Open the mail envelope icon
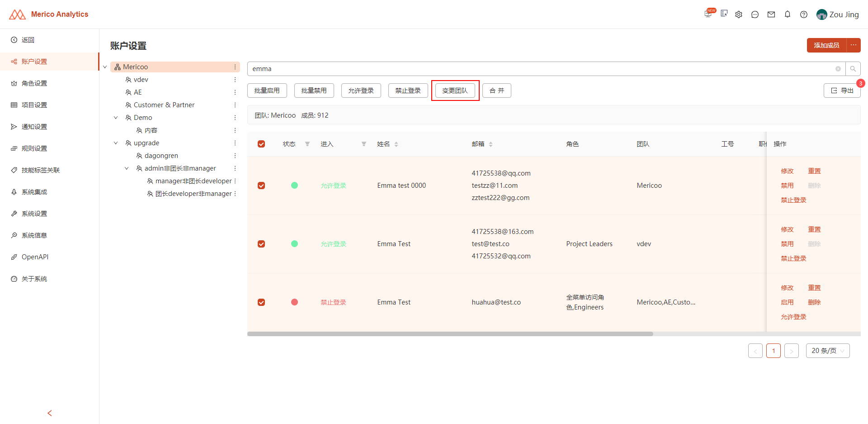868x424 pixels. click(x=771, y=14)
